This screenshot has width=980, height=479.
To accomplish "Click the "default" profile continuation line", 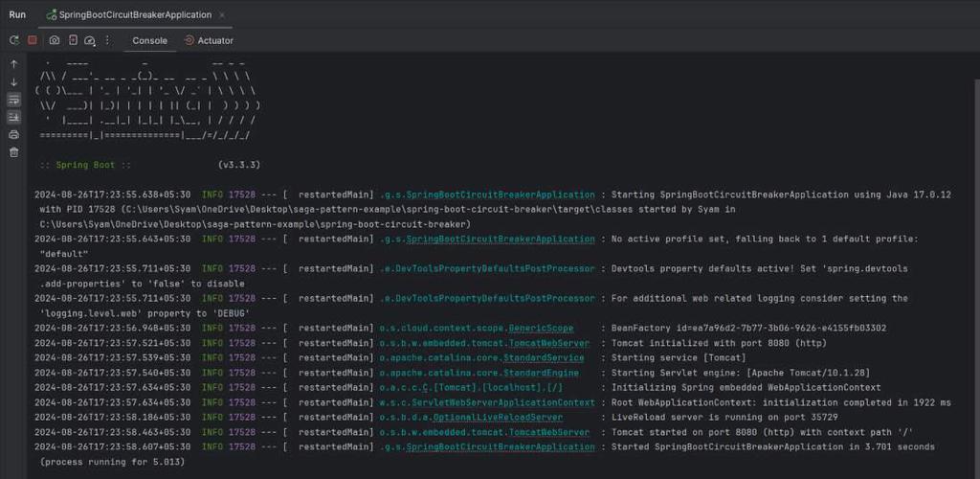I will pos(64,254).
